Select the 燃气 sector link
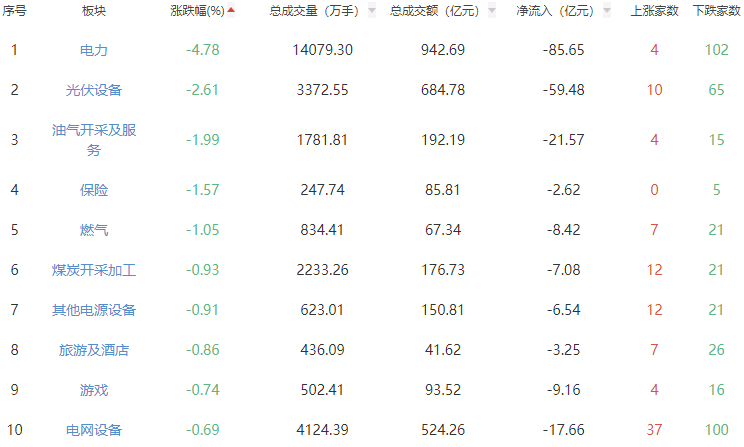Viewport: 744px width, 447px height. 94,230
